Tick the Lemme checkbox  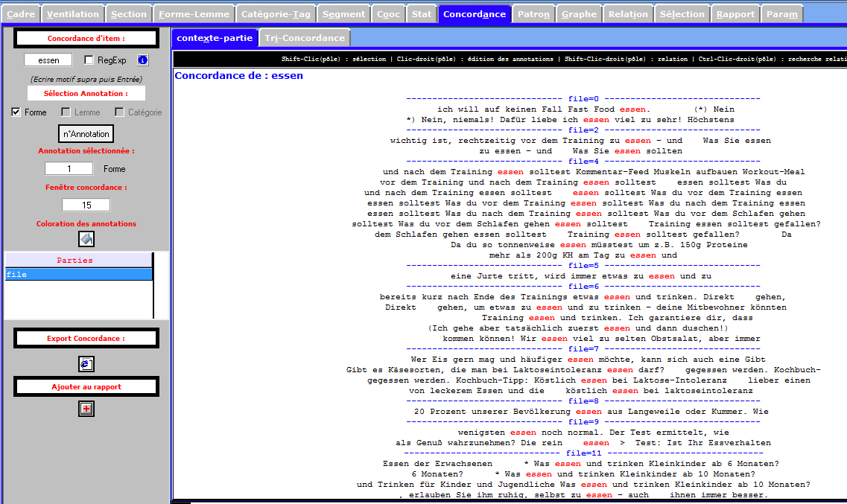(x=66, y=112)
